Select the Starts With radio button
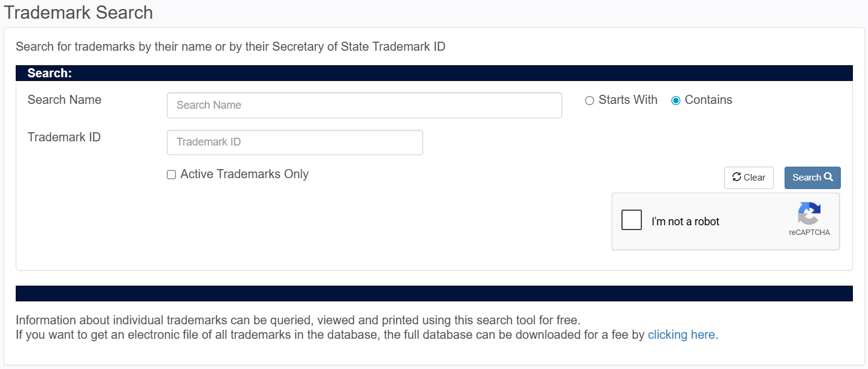This screenshot has width=868, height=369. click(589, 101)
